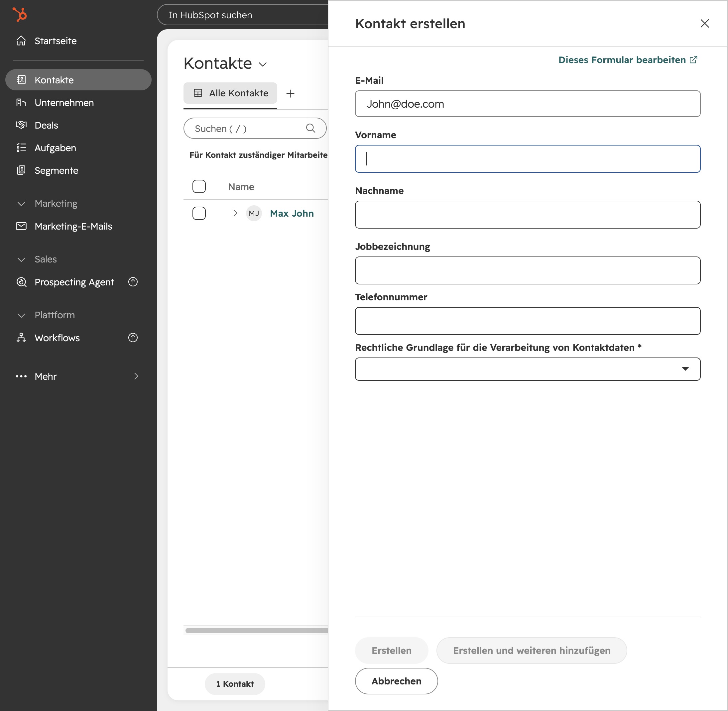The height and width of the screenshot is (711, 728).
Task: Click the Kontakte sidebar icon
Action: [x=21, y=79]
